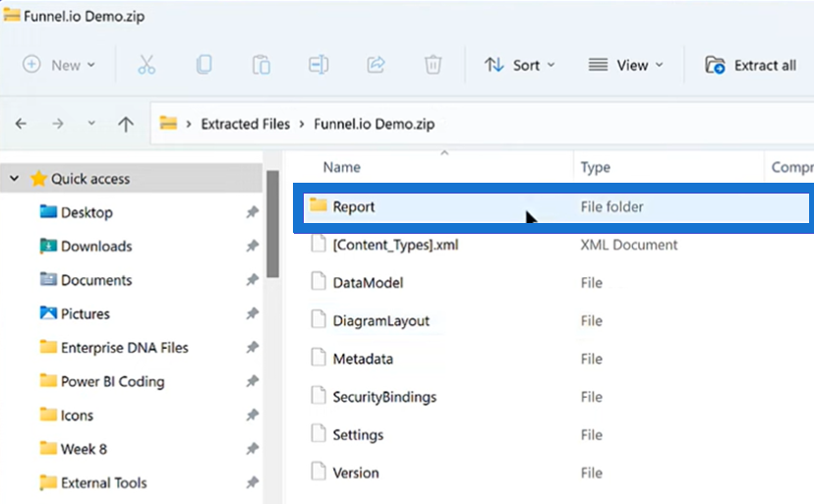The width and height of the screenshot is (814, 504).
Task: Click pin icon beside Power BI Coding
Action: coord(253,381)
